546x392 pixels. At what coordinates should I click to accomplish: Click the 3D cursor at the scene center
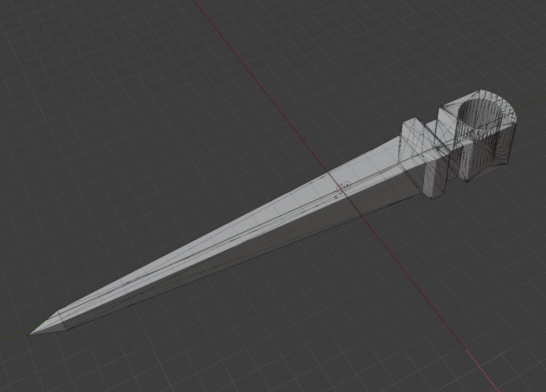pos(342,187)
